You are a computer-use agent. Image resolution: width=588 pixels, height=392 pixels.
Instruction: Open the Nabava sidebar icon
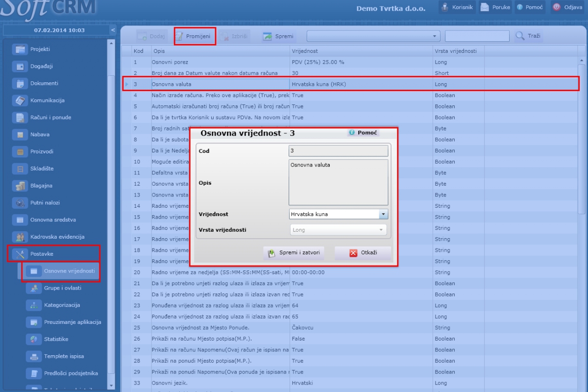tap(20, 134)
